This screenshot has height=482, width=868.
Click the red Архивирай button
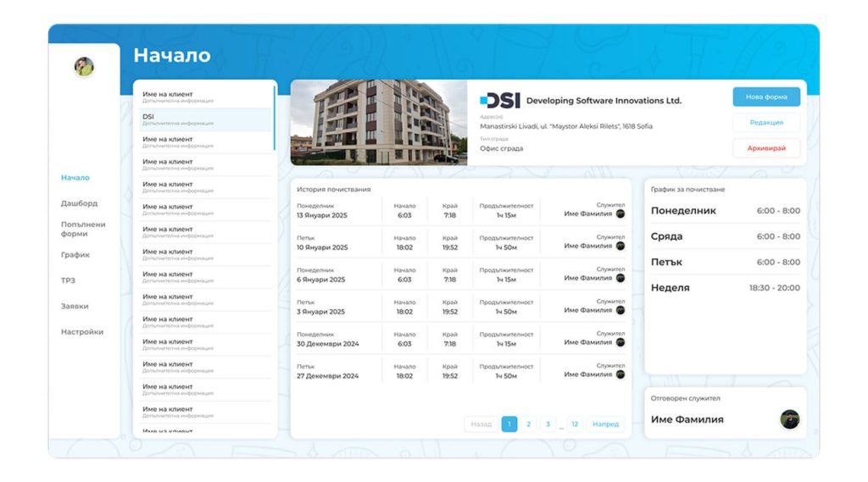click(766, 147)
